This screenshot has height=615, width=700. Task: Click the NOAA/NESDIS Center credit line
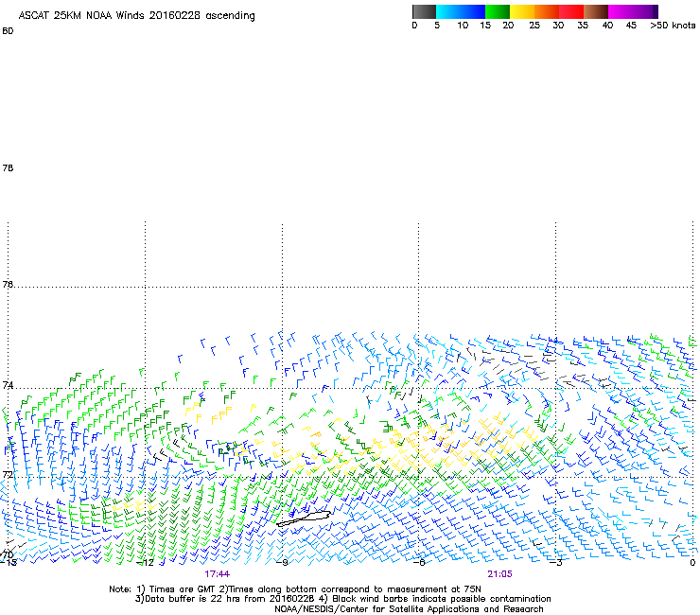pos(409,609)
